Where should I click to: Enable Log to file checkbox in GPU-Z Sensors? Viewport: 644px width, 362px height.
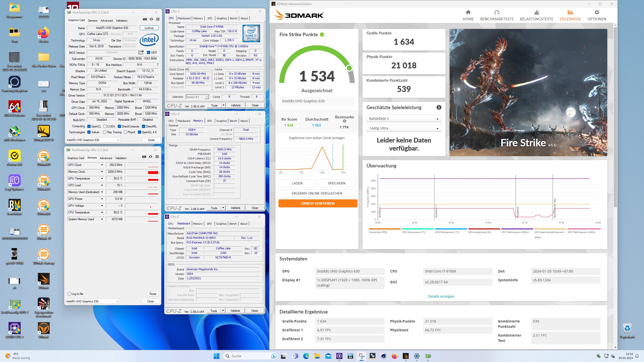point(69,294)
